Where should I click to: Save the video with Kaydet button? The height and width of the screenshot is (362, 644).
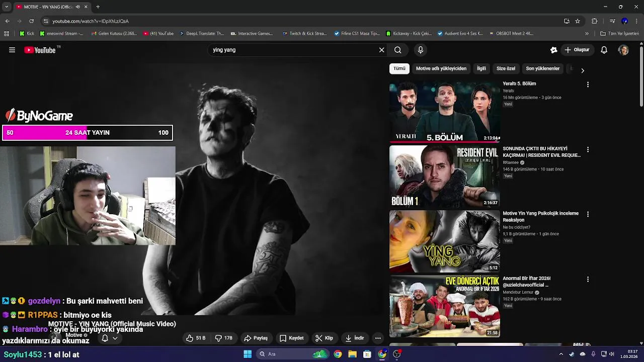292,338
